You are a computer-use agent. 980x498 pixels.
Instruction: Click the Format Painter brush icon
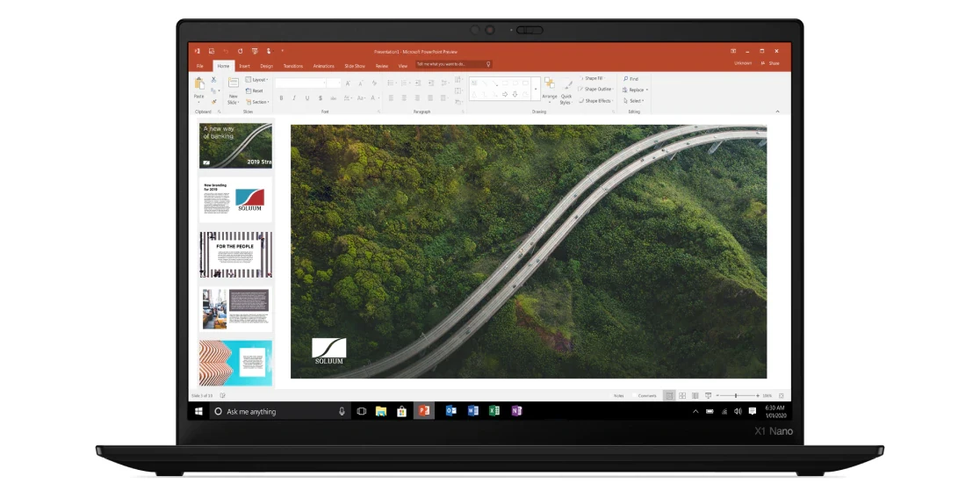(213, 101)
